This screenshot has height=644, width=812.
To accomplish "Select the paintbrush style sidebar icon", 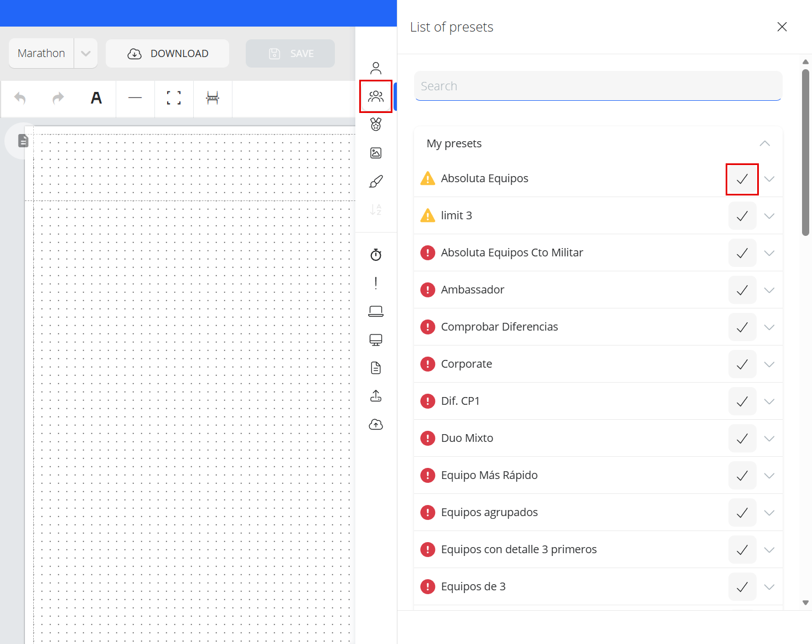I will tap(376, 181).
